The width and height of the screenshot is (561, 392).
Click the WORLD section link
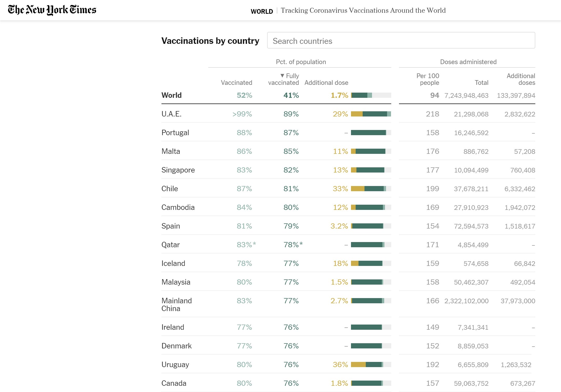[262, 11]
